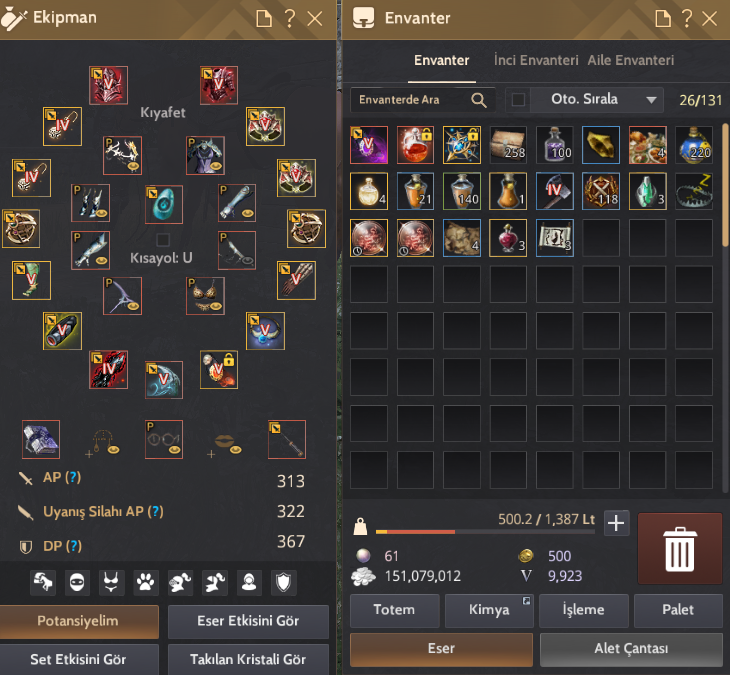Click the Potansiyelim button

click(79, 621)
